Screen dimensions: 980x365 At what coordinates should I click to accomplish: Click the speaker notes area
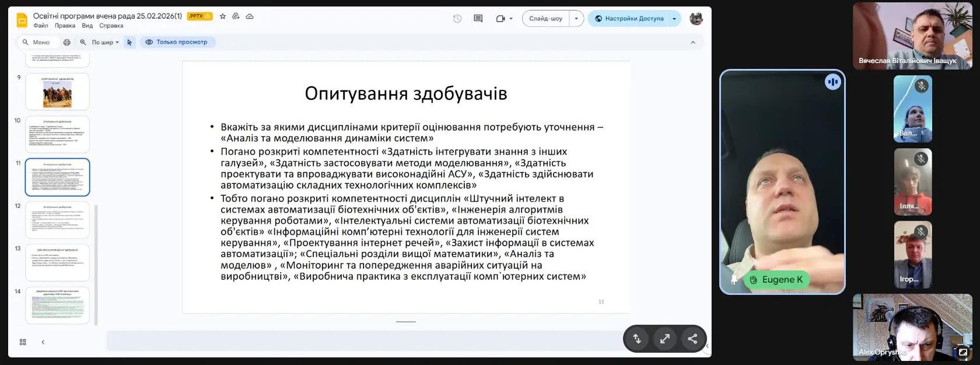365,340
